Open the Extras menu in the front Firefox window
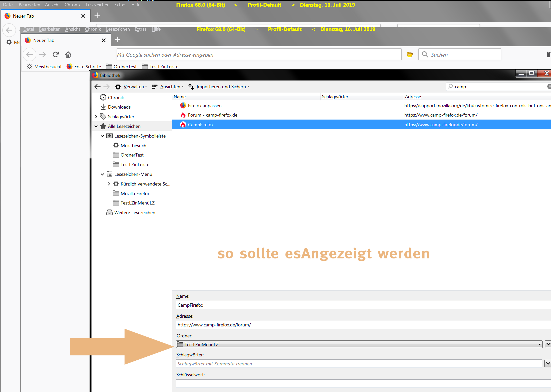551x392 pixels. (141, 29)
